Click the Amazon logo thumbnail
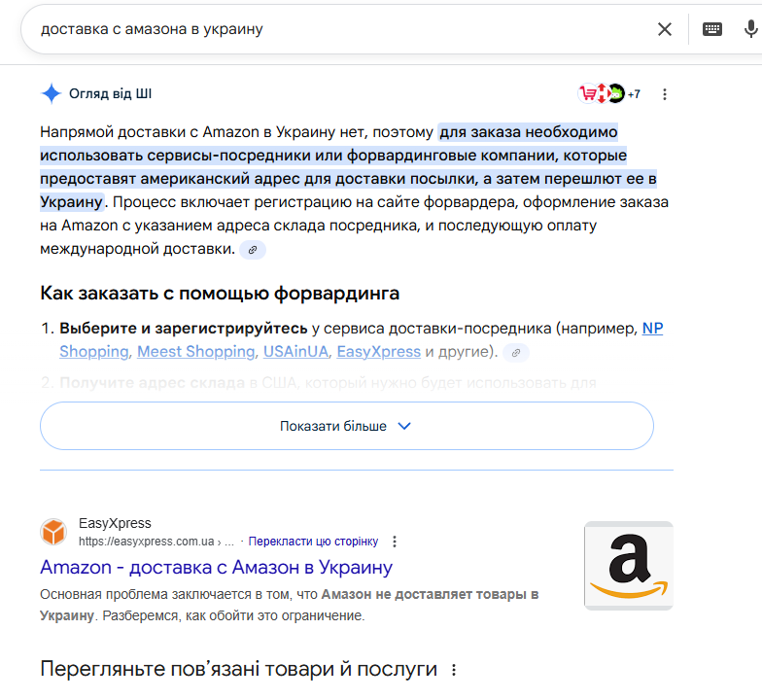 tap(628, 566)
